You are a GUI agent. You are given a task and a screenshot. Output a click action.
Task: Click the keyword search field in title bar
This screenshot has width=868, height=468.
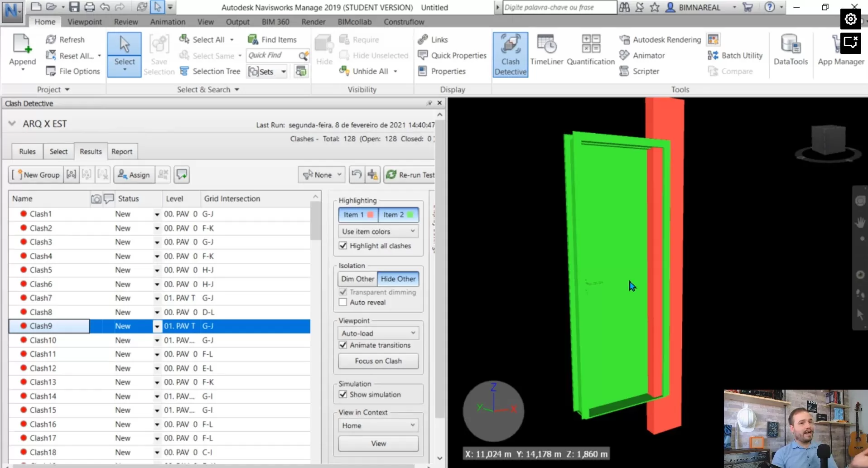[x=559, y=7]
